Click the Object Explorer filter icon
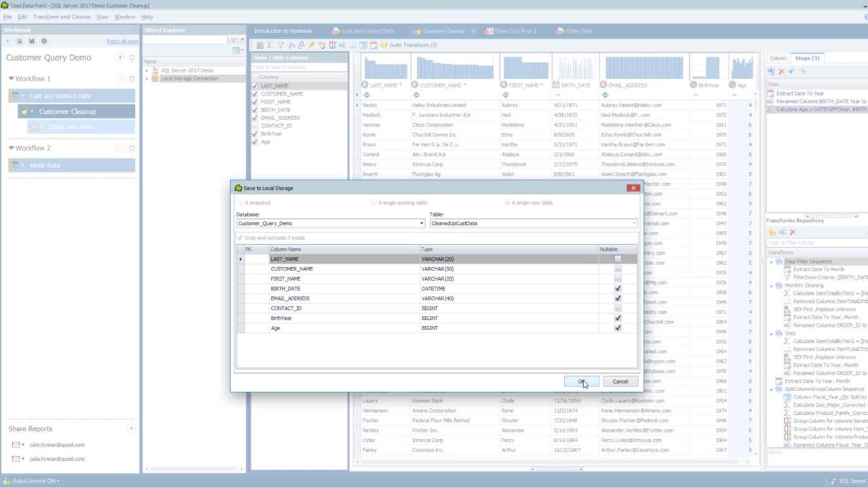The width and height of the screenshot is (868, 488). (234, 41)
